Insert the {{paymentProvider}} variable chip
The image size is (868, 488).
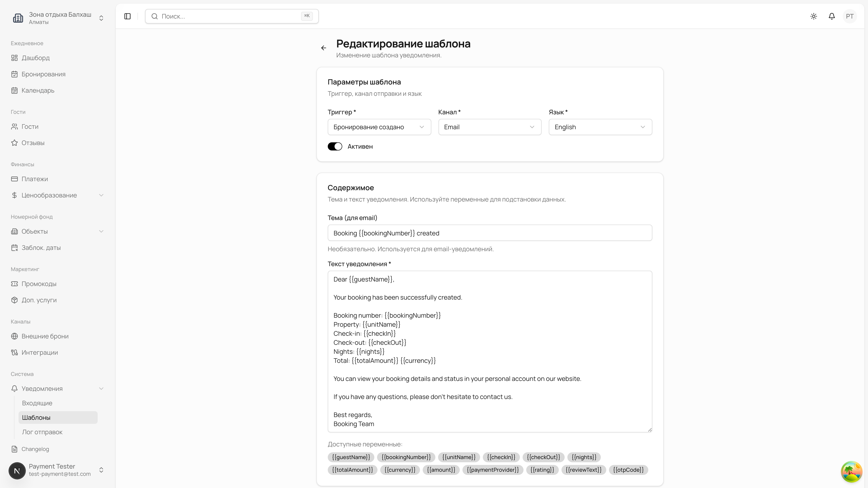click(x=493, y=470)
